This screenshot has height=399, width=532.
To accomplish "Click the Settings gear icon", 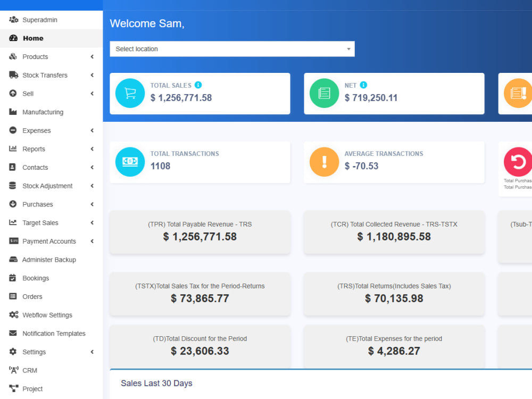I will coord(13,351).
